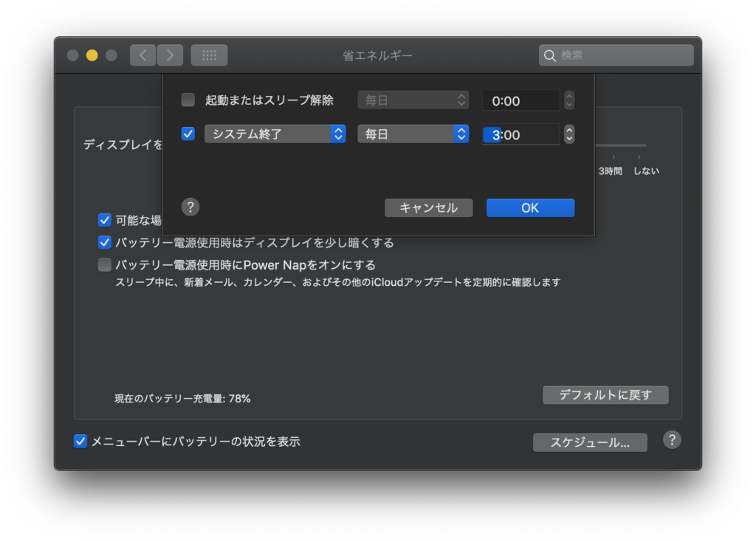Image resolution: width=756 pixels, height=542 pixels.
Task: Decrease the 0:00 wake time with the stepper
Action: (x=568, y=104)
